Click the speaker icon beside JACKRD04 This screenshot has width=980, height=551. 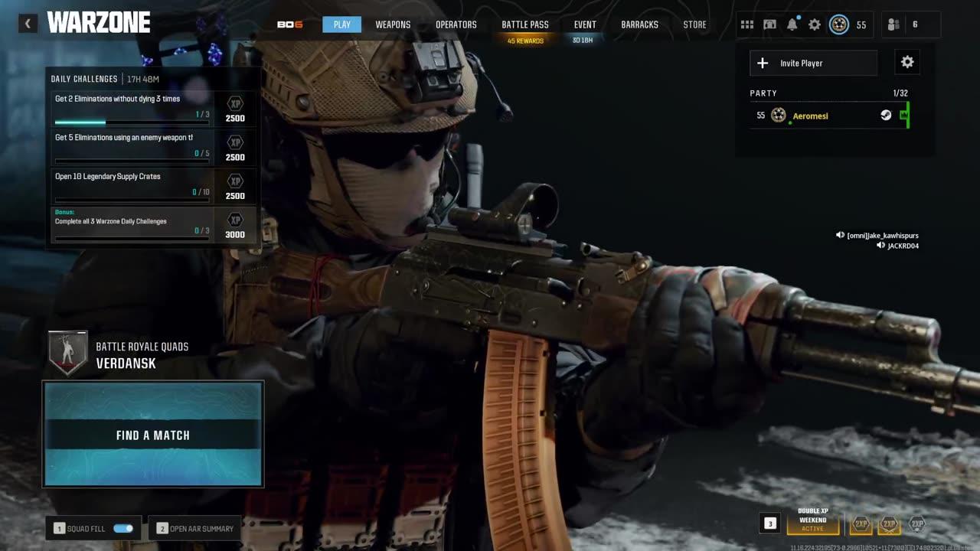coord(880,246)
